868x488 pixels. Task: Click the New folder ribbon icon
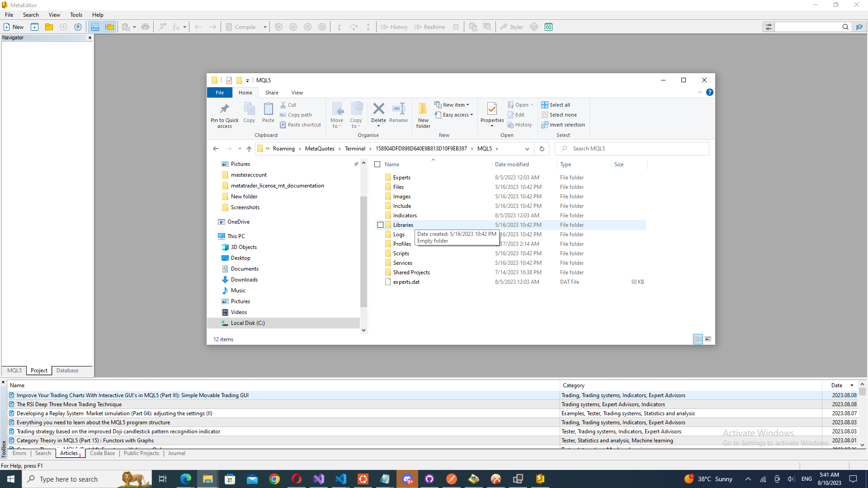[x=423, y=109]
